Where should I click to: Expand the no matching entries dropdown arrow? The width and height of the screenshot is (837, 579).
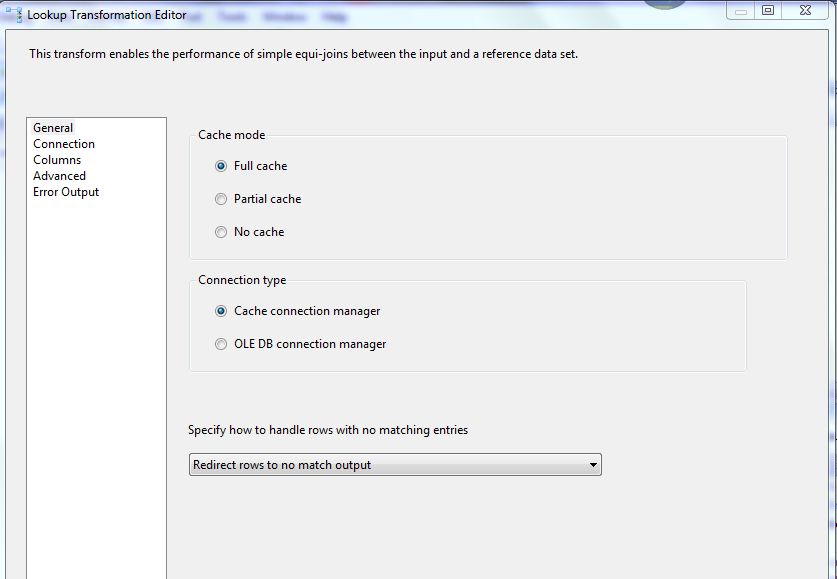(592, 465)
